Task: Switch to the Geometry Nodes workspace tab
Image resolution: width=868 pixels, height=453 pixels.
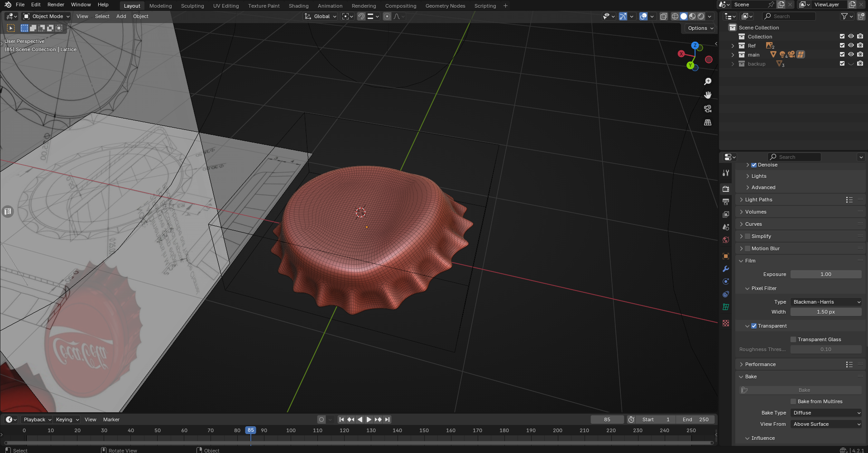Action: coord(445,6)
